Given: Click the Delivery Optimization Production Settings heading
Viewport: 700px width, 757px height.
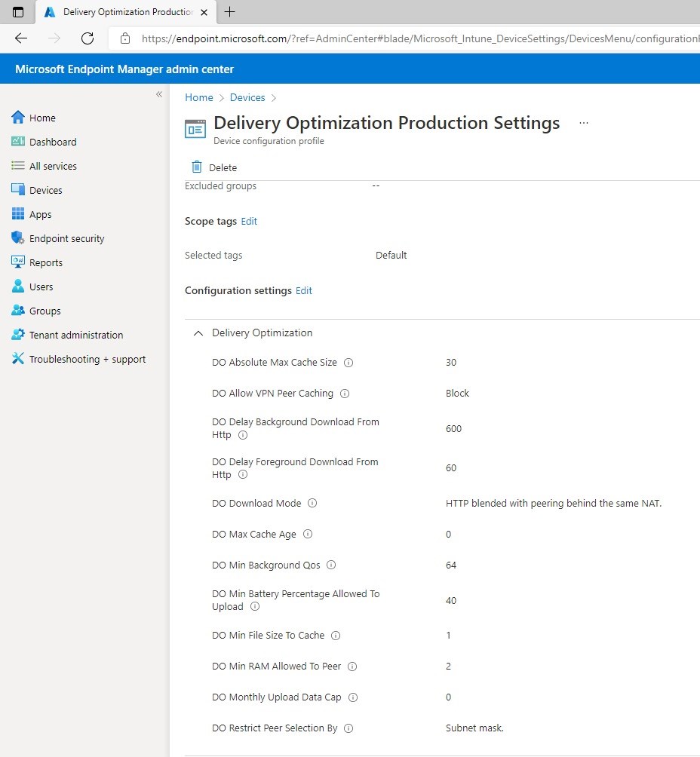Looking at the screenshot, I should click(x=386, y=123).
